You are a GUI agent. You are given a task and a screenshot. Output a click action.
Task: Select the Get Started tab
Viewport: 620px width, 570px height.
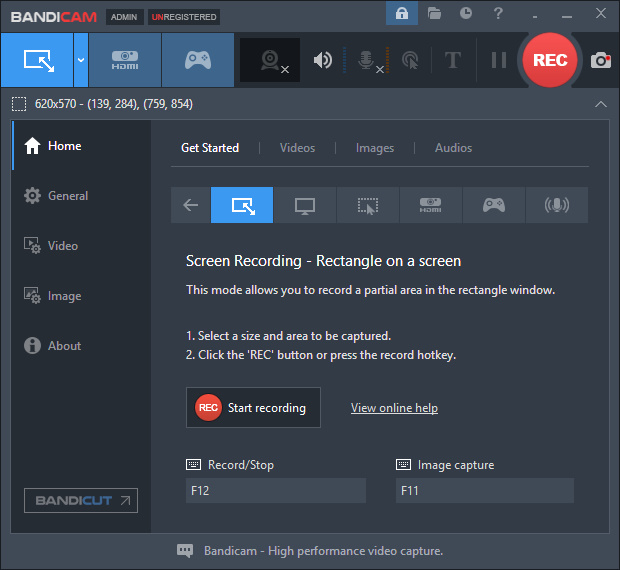click(210, 148)
